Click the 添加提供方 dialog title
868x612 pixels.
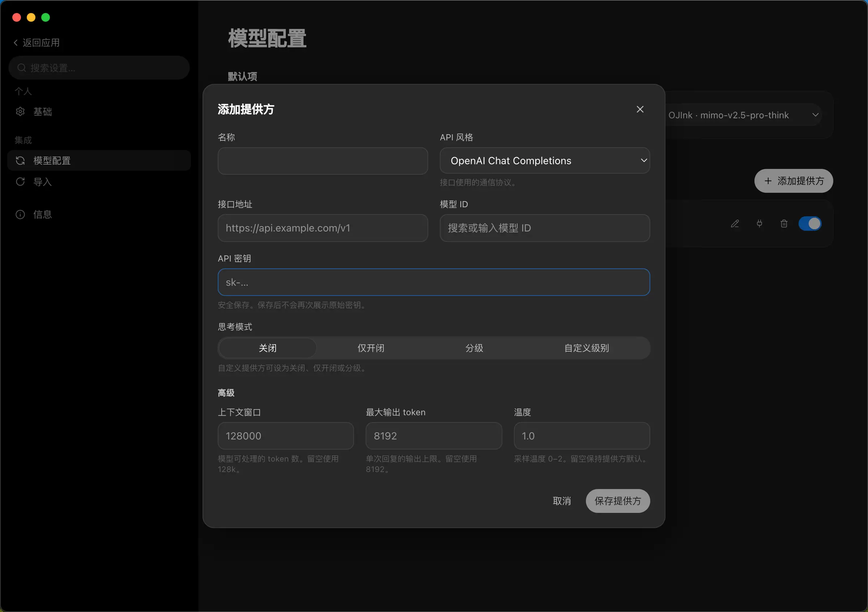click(x=246, y=109)
